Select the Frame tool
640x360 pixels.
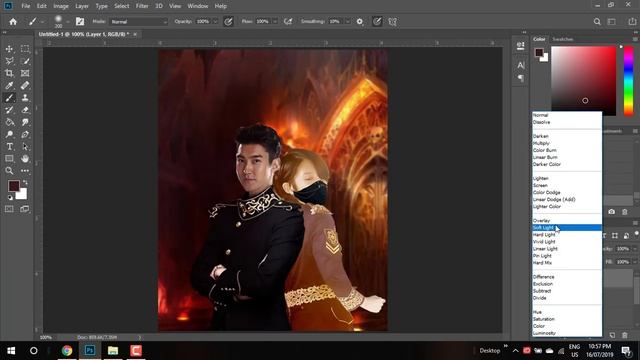pyautogui.click(x=25, y=73)
